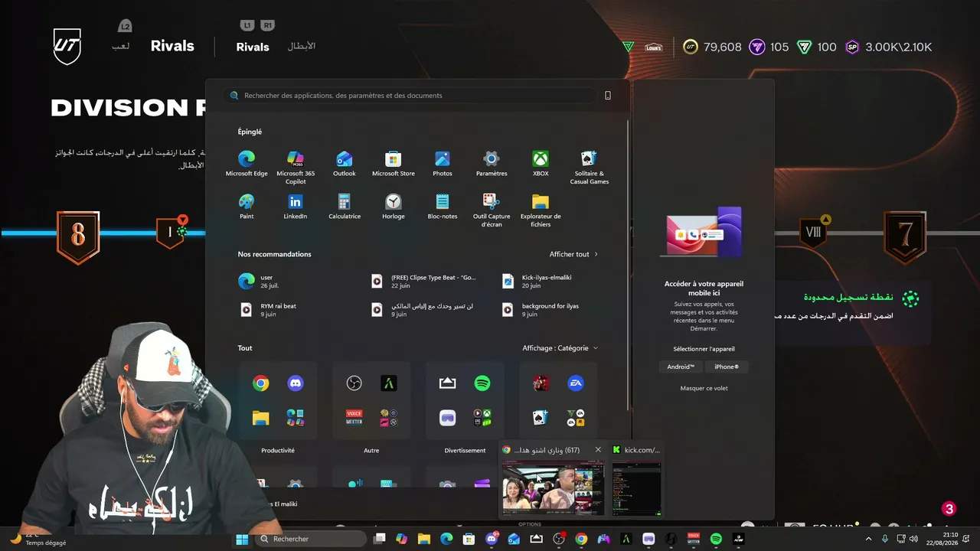The height and width of the screenshot is (551, 980).
Task: Click Afficher tout recommendations link
Action: [573, 254]
